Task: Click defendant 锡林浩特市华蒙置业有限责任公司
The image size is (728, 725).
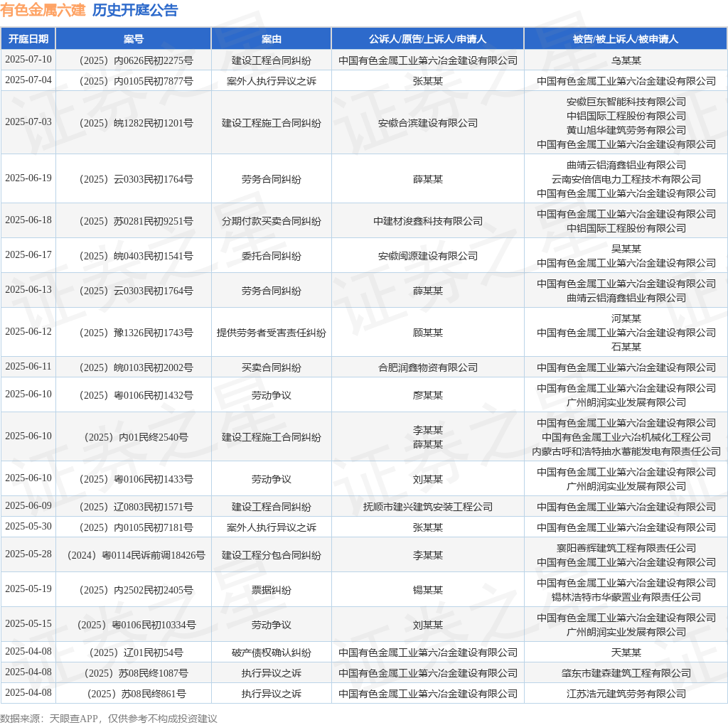Action: click(626, 597)
